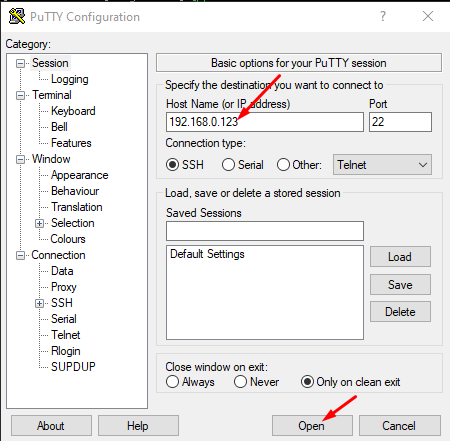
Task: Click the Open button to connect
Action: [312, 426]
